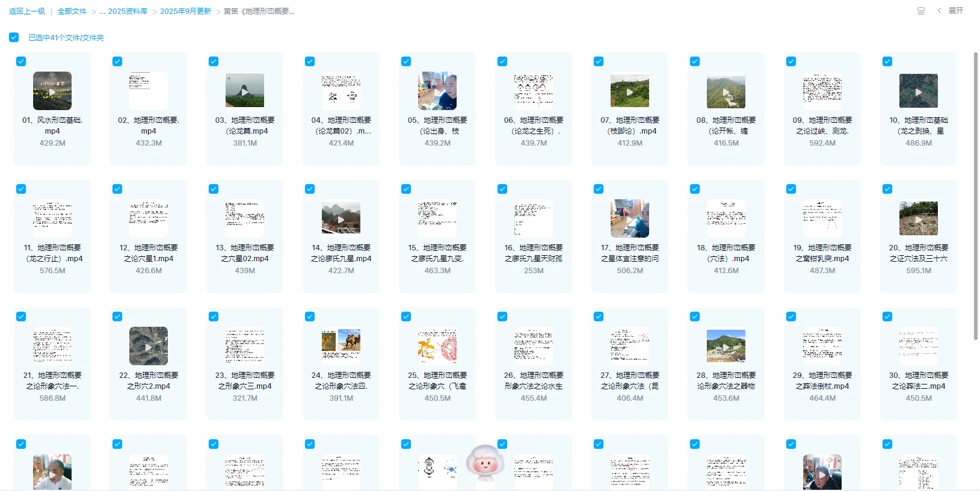Open the 2025资料库 breadcrumb link
980x491 pixels.
128,11
